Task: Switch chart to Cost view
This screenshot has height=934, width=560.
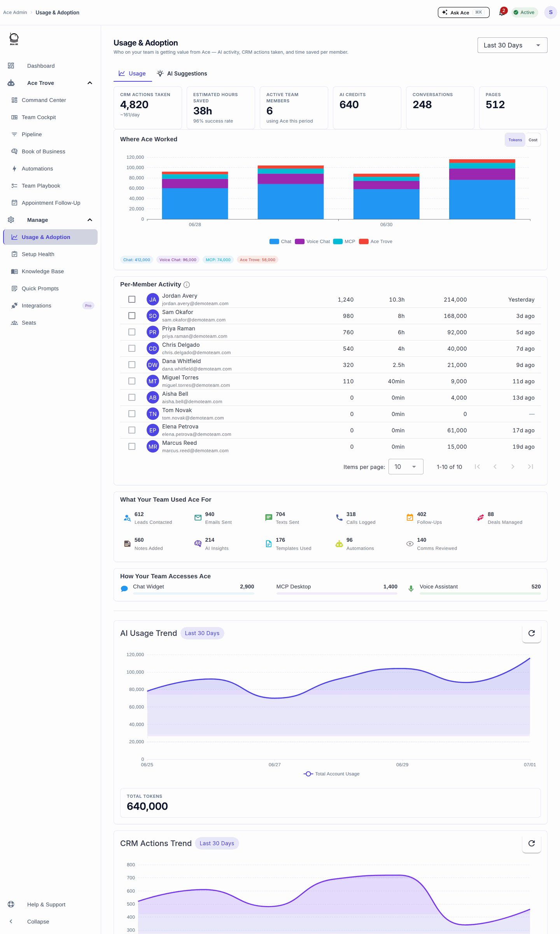Action: pyautogui.click(x=533, y=140)
